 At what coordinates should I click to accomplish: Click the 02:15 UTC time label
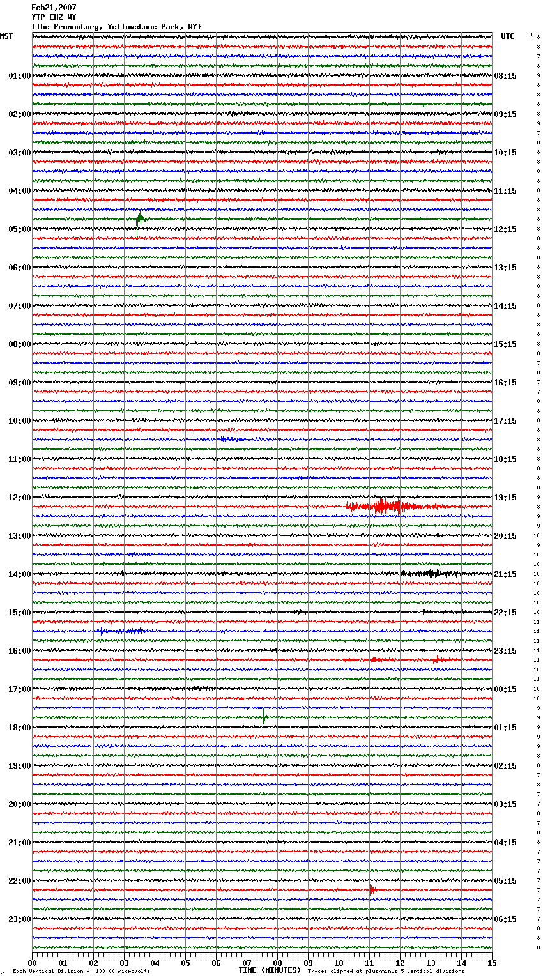[x=505, y=766]
